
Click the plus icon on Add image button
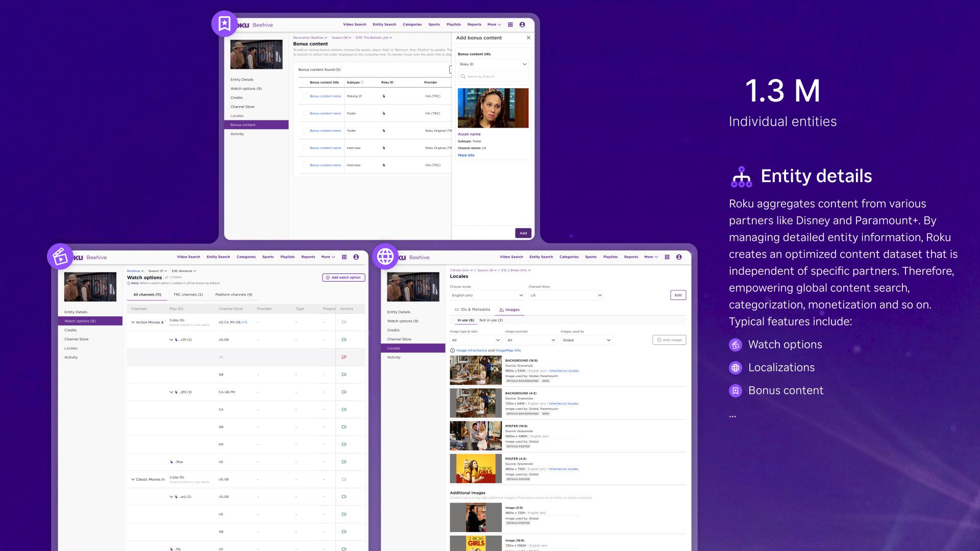(x=658, y=339)
